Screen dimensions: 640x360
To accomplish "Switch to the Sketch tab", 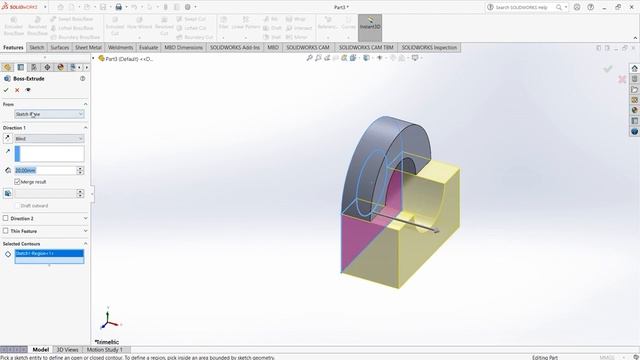I will pos(36,48).
